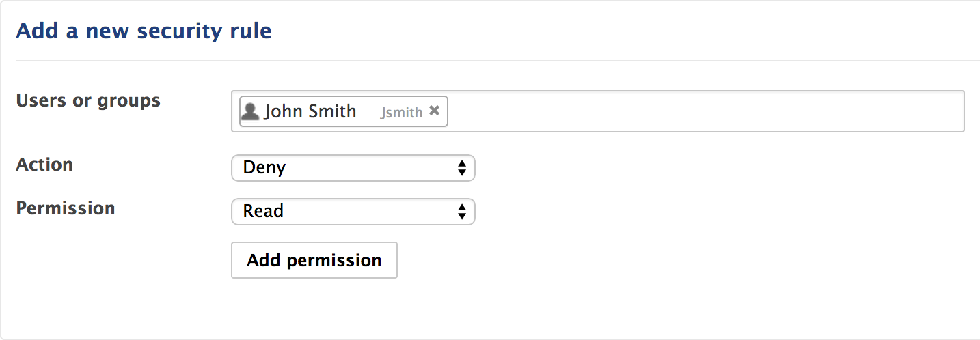Remove John Smith with the x icon
Screen dimensions: 980x340
point(434,111)
